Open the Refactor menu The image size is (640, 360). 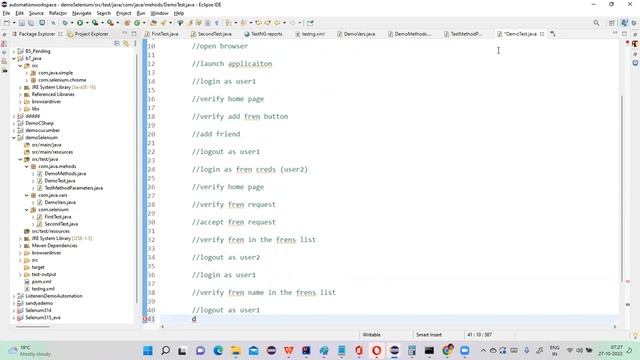58,13
